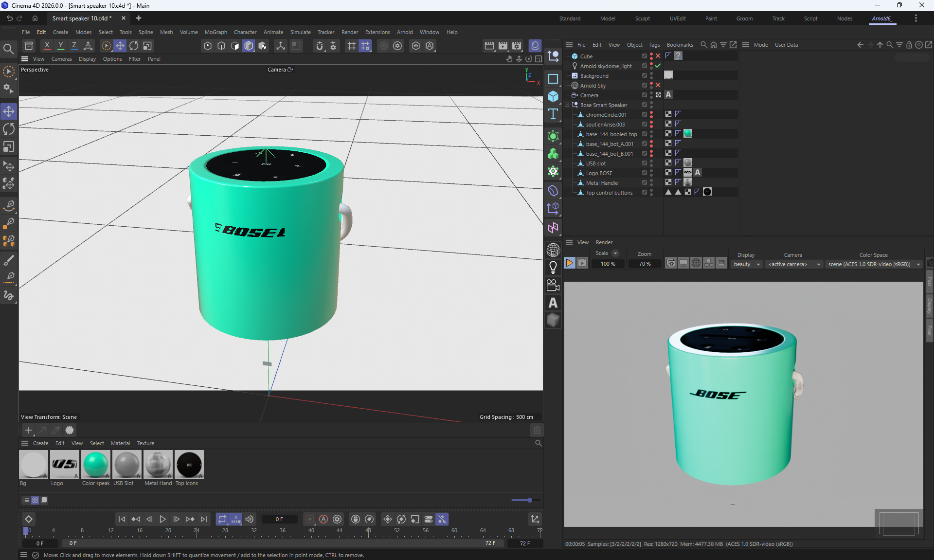Click the Light object icon
Viewport: 934px width, 560px height.
tap(553, 267)
